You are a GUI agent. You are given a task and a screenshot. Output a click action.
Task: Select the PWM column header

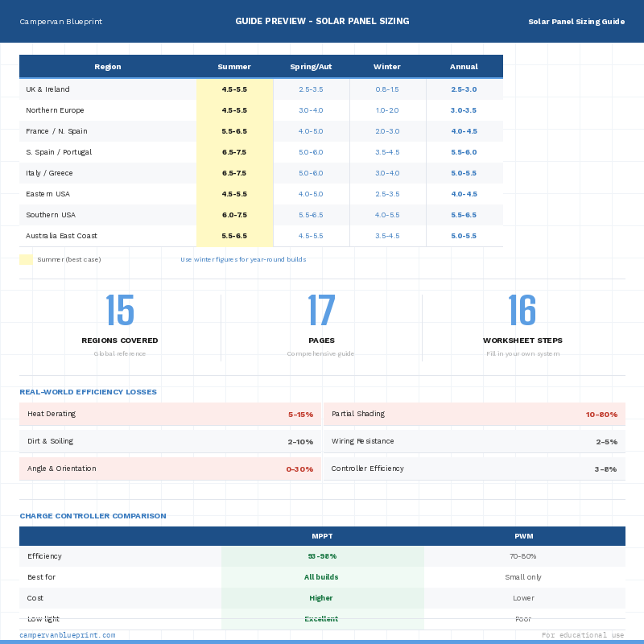[x=524, y=536]
